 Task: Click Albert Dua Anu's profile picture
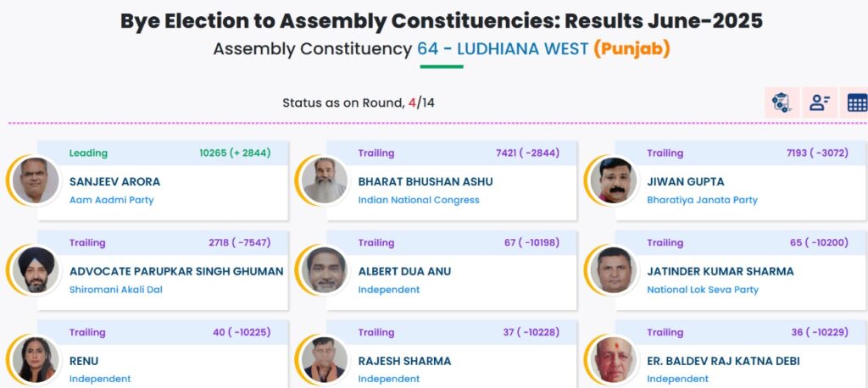click(x=325, y=270)
